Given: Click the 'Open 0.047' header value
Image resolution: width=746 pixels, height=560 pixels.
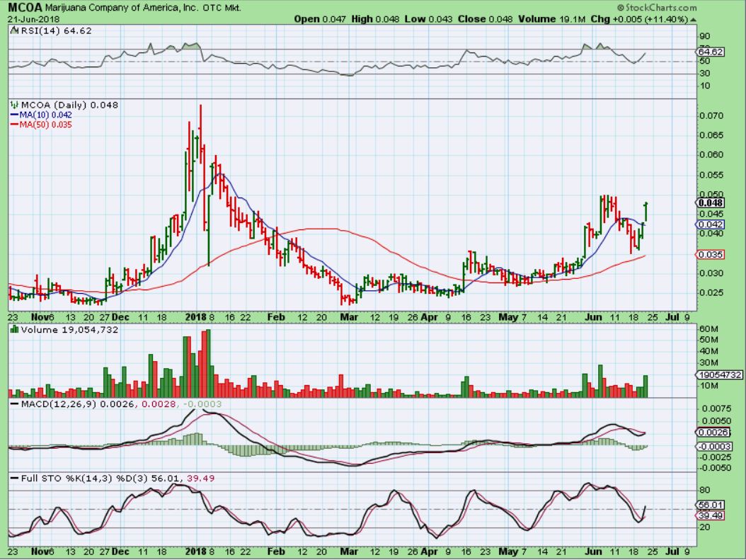Looking at the screenshot, I should pyautogui.click(x=320, y=19).
